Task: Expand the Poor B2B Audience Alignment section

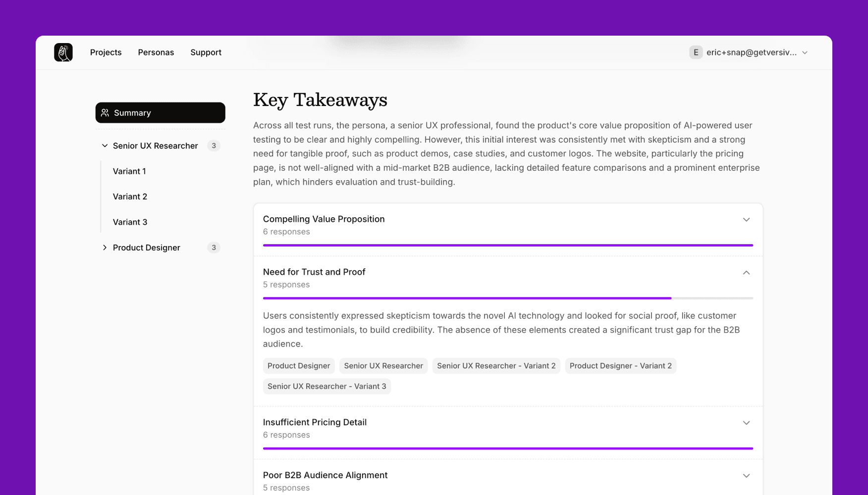Action: 746,476
